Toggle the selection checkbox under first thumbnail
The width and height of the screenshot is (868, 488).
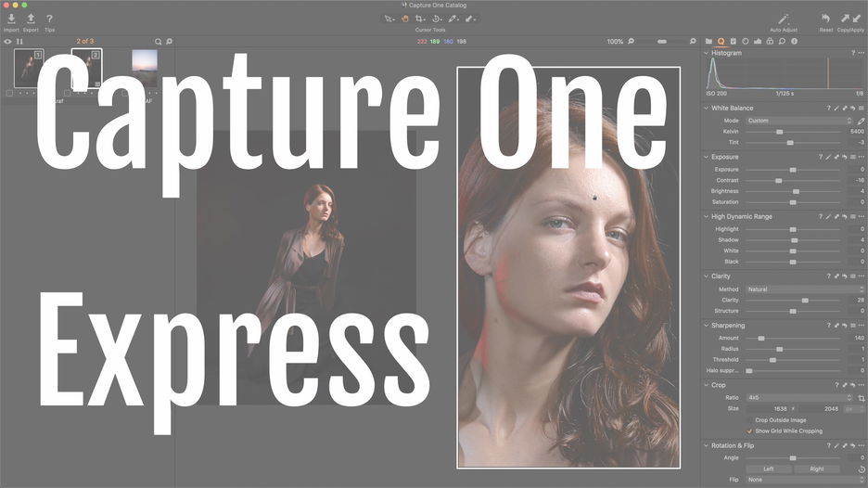click(9, 93)
